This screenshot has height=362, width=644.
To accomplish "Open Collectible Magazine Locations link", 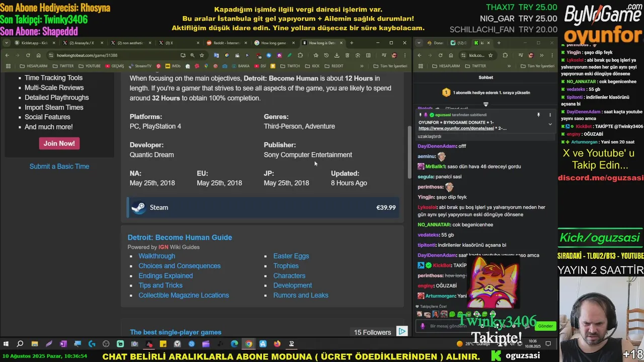I will 184,295.
